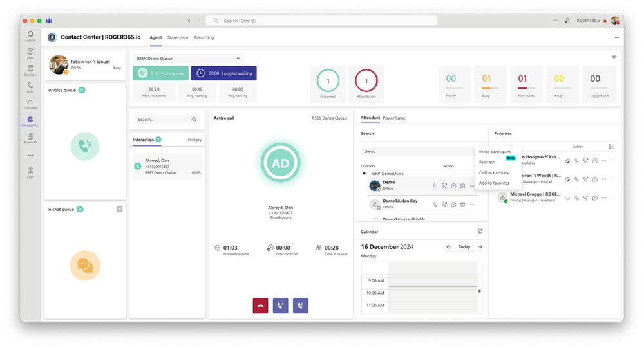
Task: Transfer call to Demo contact
Action: 444,186
